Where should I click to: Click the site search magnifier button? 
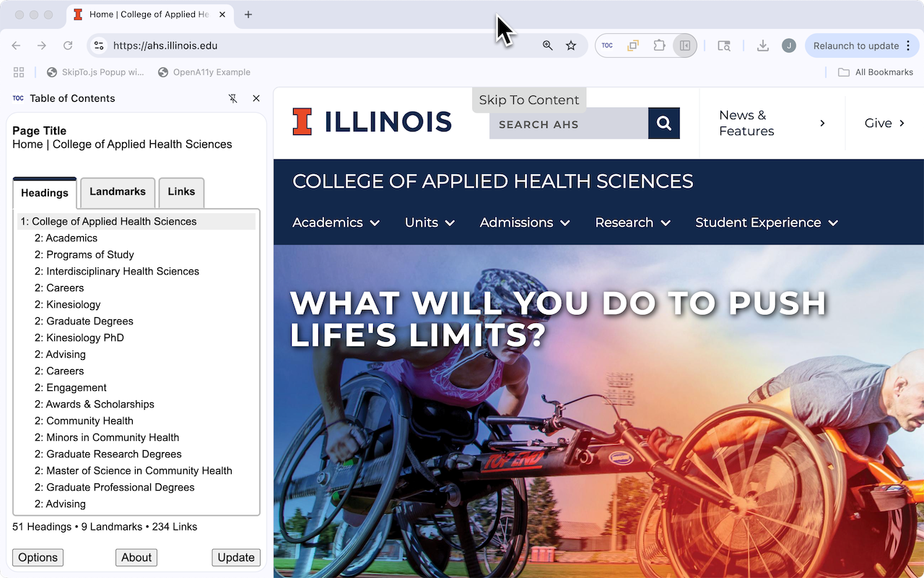point(664,124)
